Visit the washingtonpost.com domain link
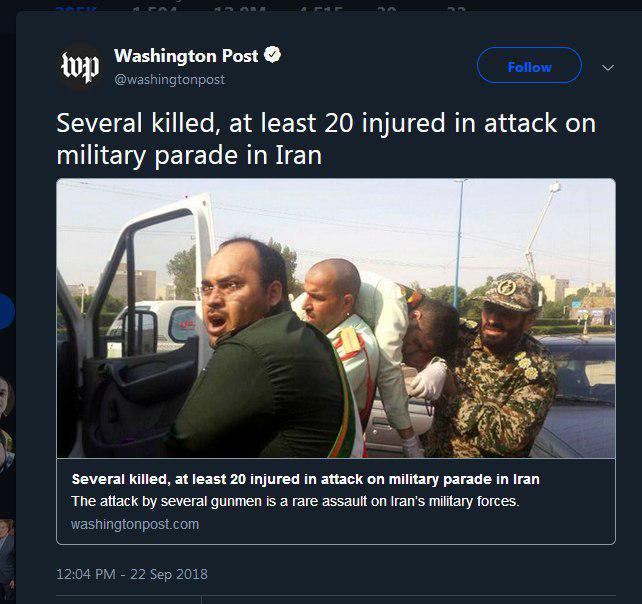The width and height of the screenshot is (642, 604). coord(135,524)
